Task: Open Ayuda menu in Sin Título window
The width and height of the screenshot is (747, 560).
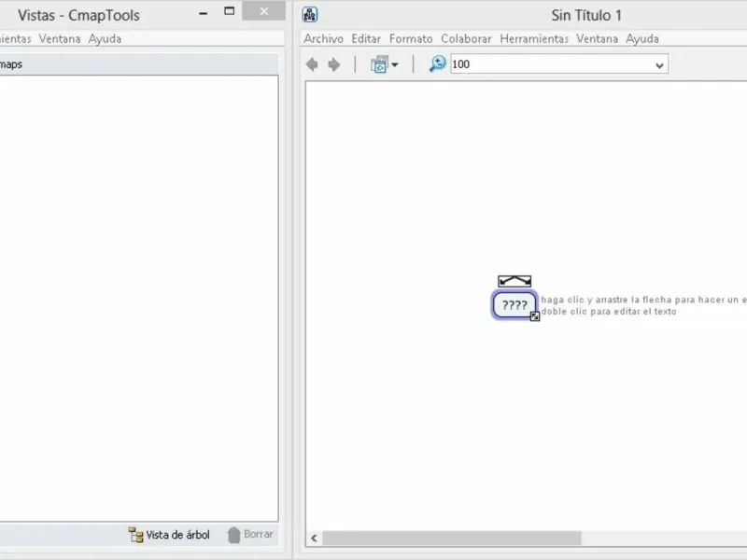Action: pos(642,38)
